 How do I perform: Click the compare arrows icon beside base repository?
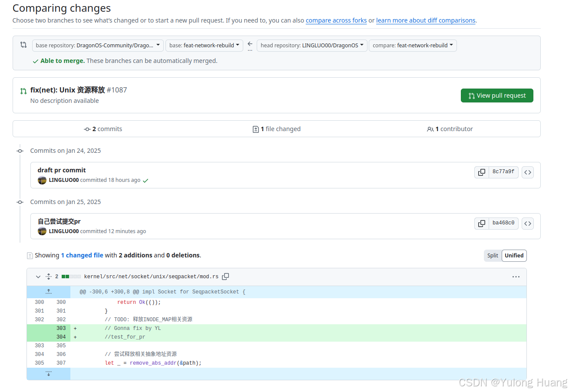23,45
